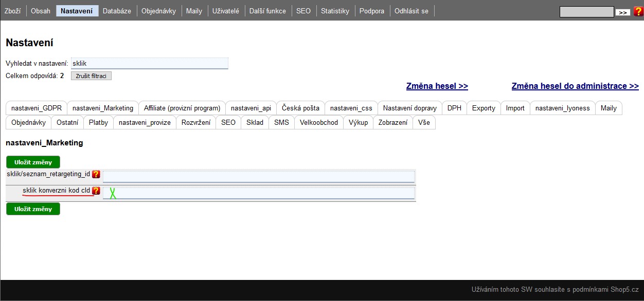
Task: Click the sklik/seznam_retargeting_id input field
Action: (259, 177)
